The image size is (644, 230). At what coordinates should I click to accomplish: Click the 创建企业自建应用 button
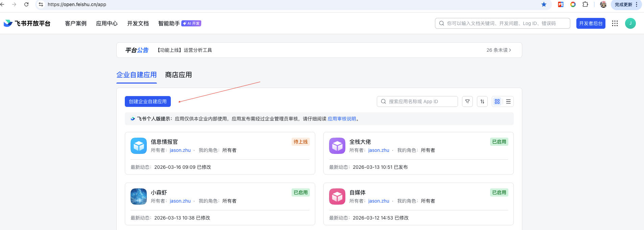[x=148, y=101]
